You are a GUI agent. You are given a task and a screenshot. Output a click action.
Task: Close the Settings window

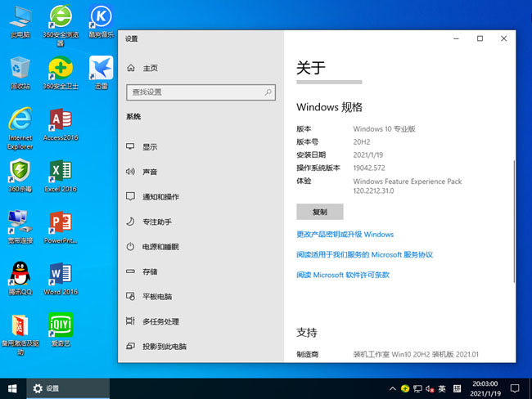504,38
